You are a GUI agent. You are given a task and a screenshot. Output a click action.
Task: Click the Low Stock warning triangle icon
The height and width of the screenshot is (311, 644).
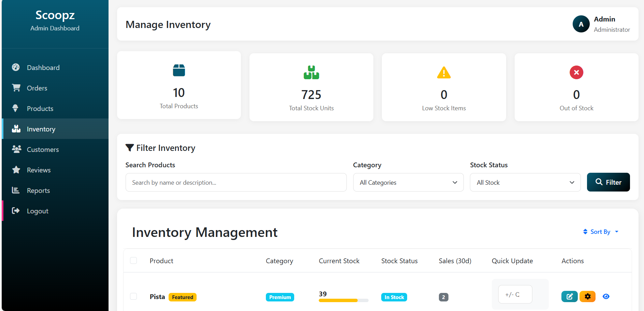[444, 72]
